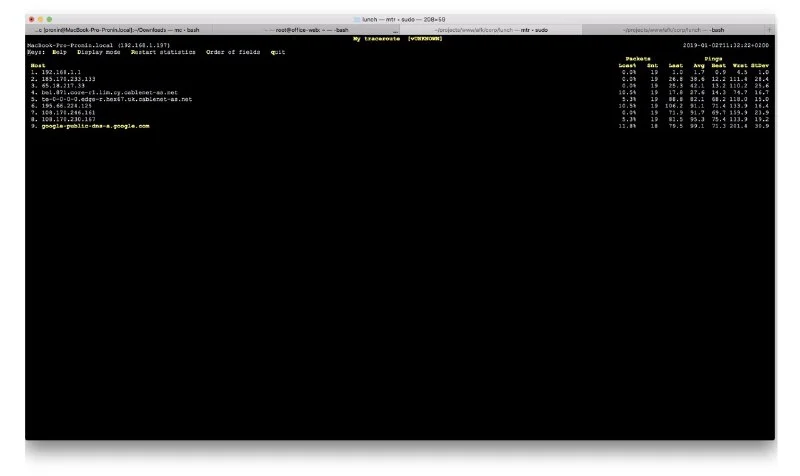Click the yellow minimize window button
The image size is (800, 476).
[x=39, y=20]
